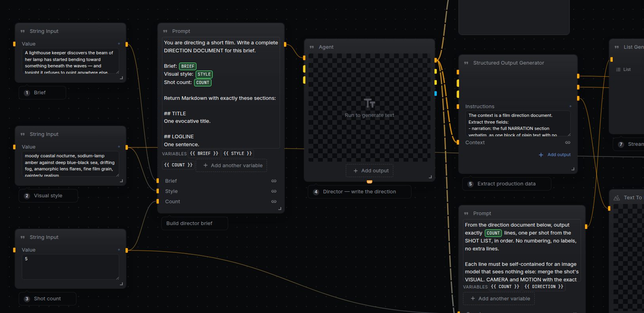Click the Count input port on Prompt node
644x313 pixels.
tap(158, 201)
